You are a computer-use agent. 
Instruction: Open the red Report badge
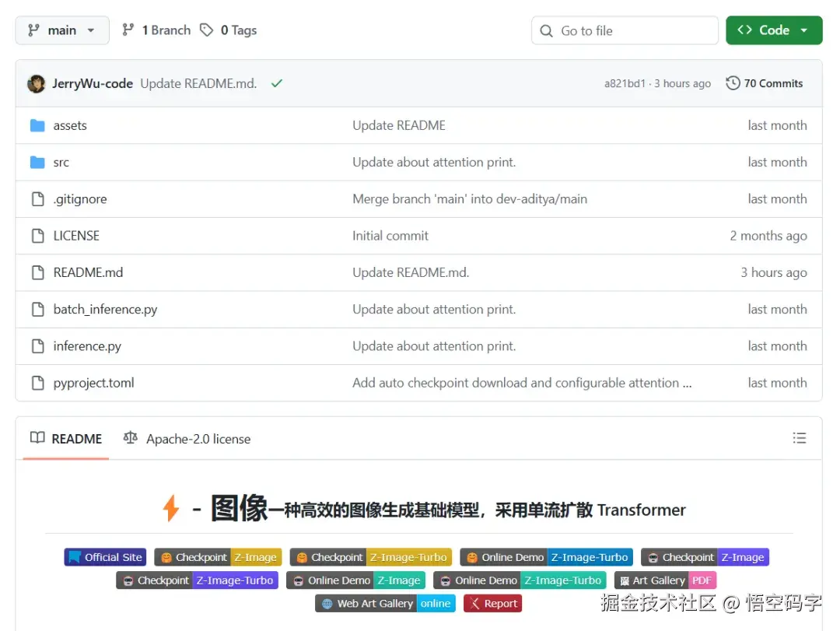(492, 603)
